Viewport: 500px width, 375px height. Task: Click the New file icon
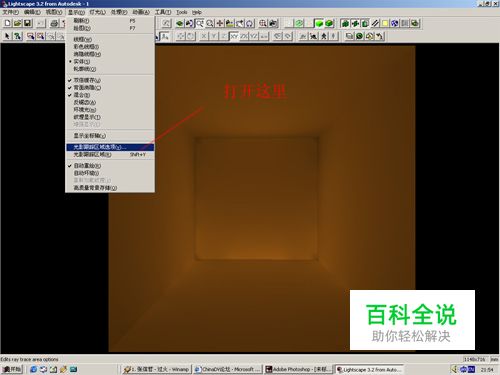pos(7,23)
